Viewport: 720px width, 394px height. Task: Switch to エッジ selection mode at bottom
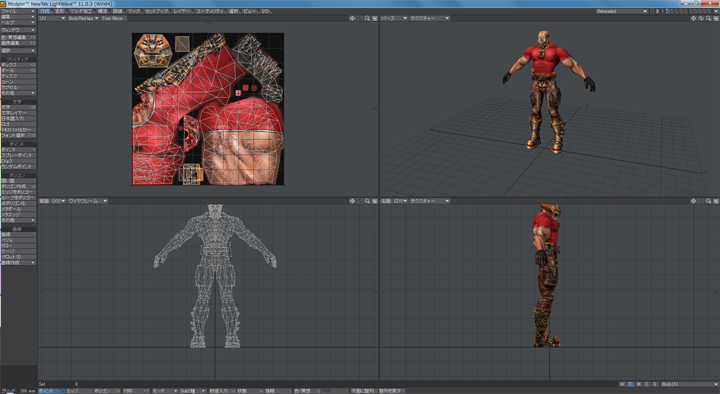click(79, 391)
